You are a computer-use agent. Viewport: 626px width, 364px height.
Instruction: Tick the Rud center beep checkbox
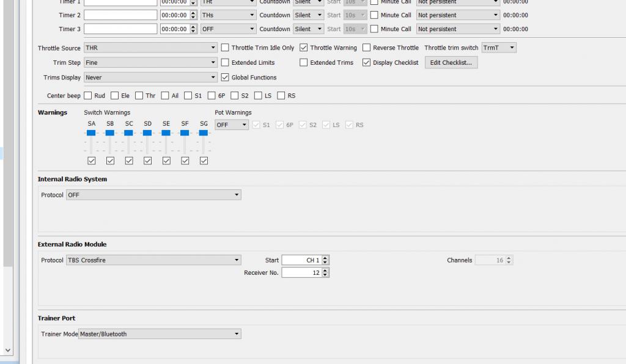[88, 96]
